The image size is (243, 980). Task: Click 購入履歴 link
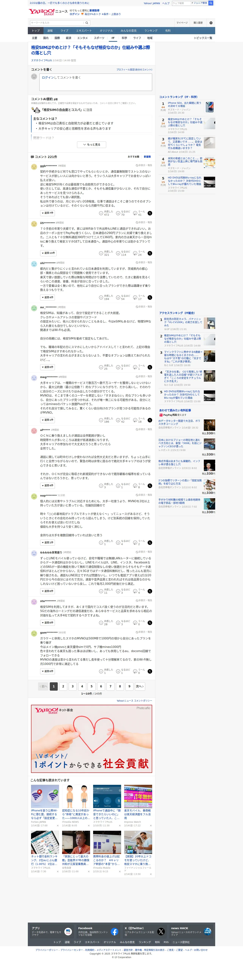[198, 23]
